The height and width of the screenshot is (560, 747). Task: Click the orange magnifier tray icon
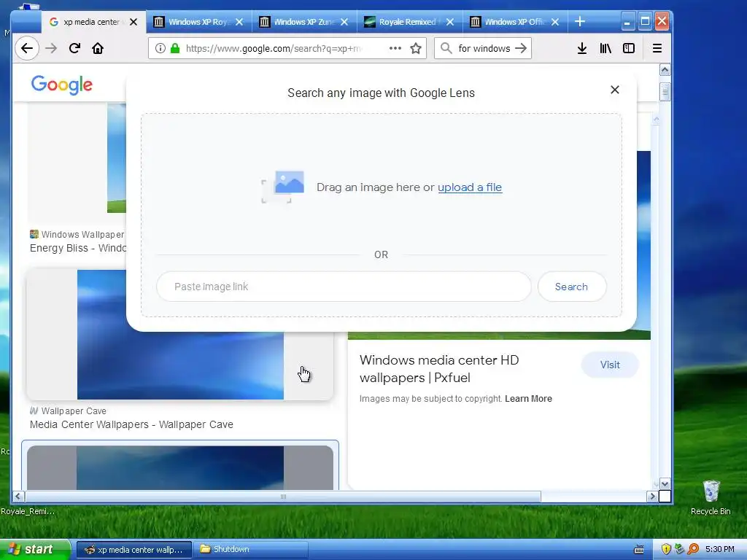click(x=694, y=550)
